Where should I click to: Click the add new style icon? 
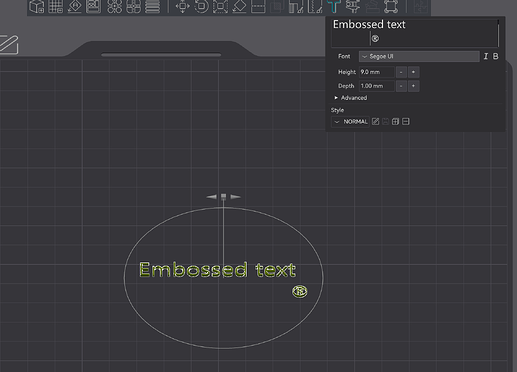tap(395, 122)
